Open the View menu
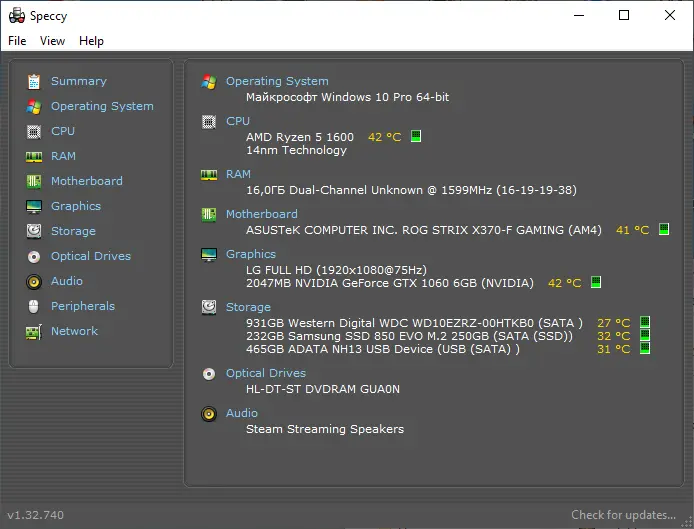The width and height of the screenshot is (694, 529). pyautogui.click(x=52, y=41)
